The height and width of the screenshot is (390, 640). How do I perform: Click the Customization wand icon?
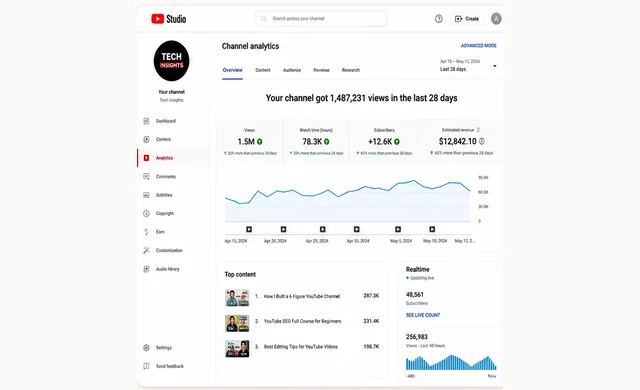(x=146, y=250)
